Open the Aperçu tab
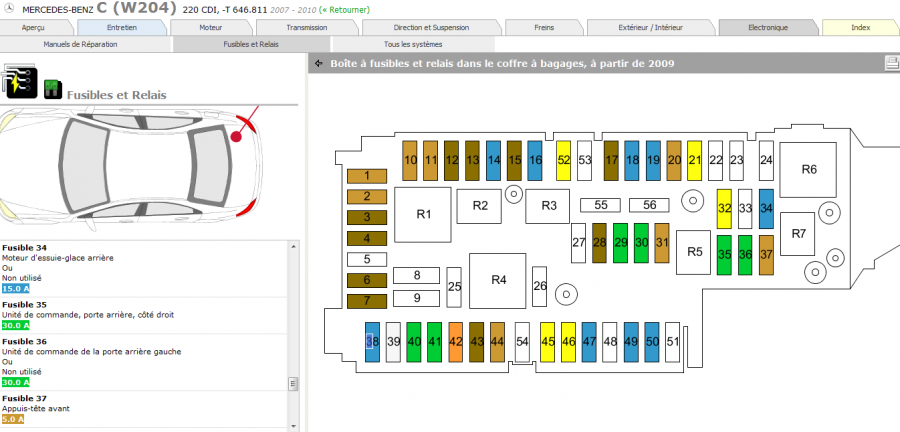Image resolution: width=900 pixels, height=432 pixels. coord(33,28)
